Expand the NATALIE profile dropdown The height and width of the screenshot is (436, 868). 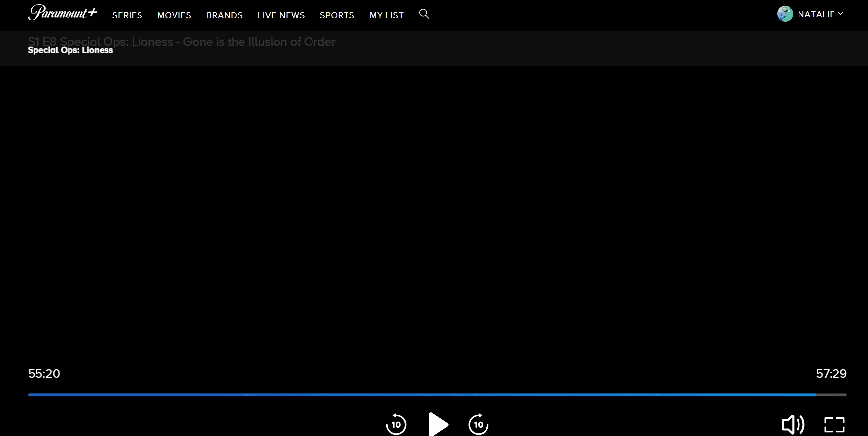click(820, 14)
